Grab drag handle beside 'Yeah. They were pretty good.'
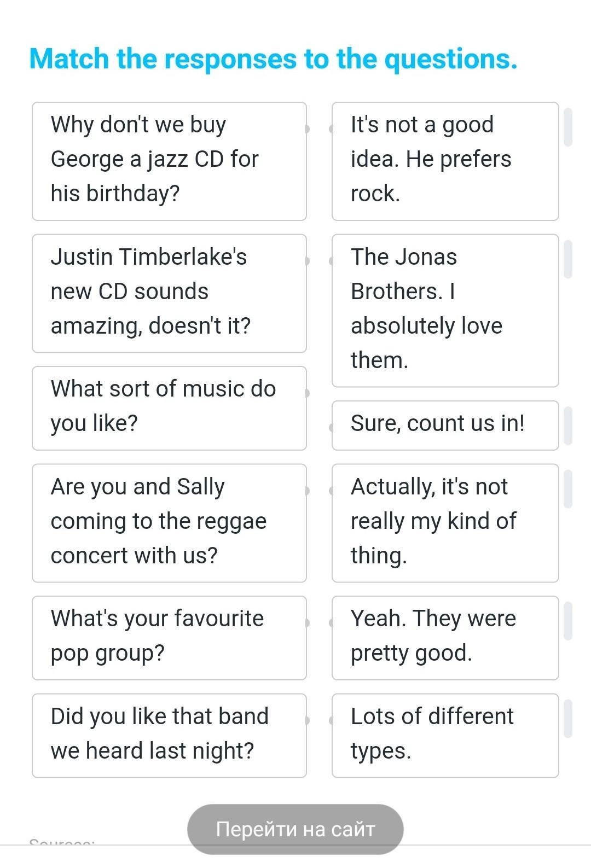 [568, 621]
